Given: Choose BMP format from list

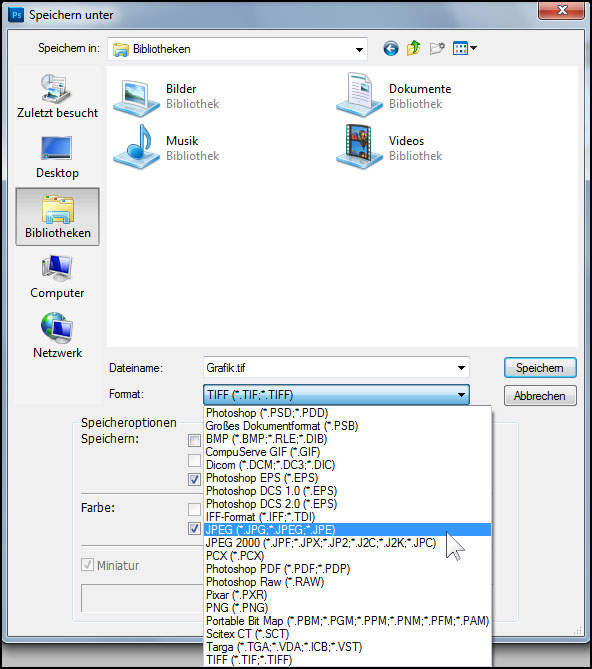Looking at the screenshot, I should pos(347,439).
